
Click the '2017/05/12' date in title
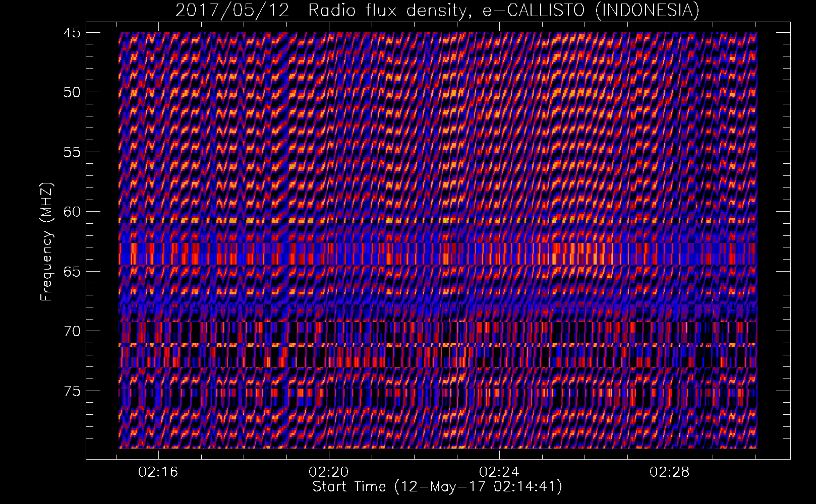[x=232, y=11]
